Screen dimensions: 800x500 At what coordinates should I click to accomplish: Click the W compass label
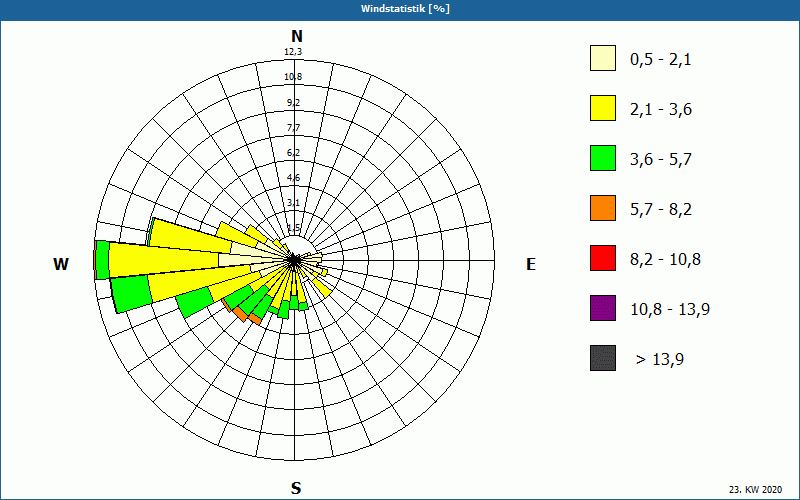61,264
